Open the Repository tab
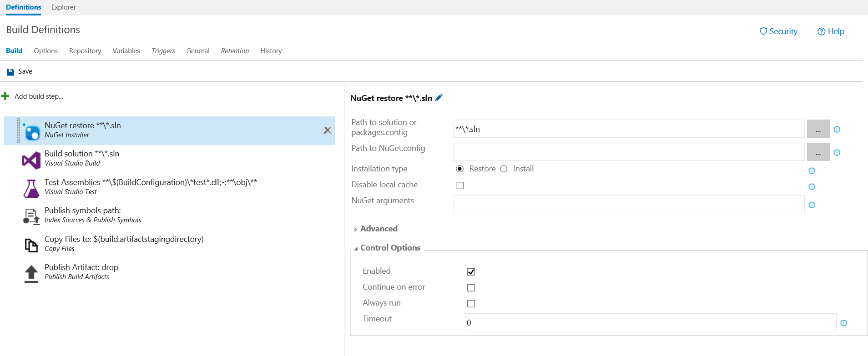 85,51
